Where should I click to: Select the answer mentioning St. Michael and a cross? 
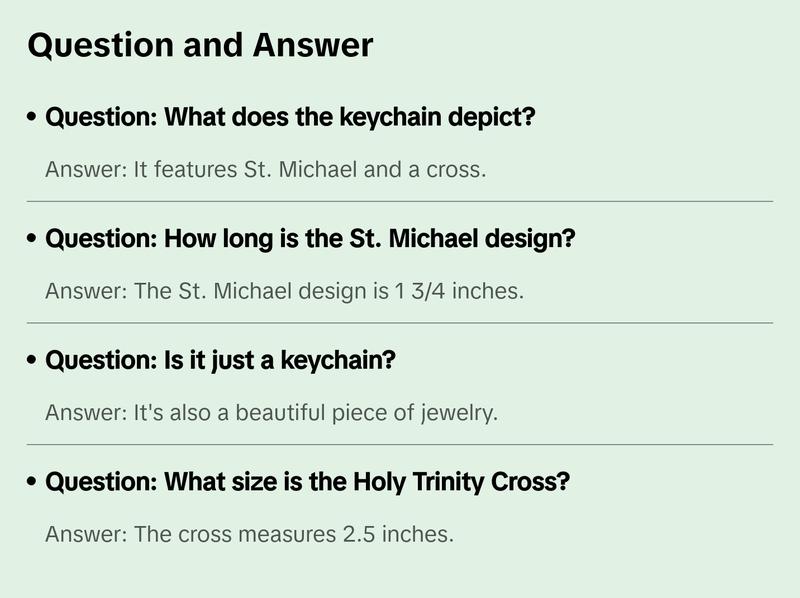click(265, 169)
